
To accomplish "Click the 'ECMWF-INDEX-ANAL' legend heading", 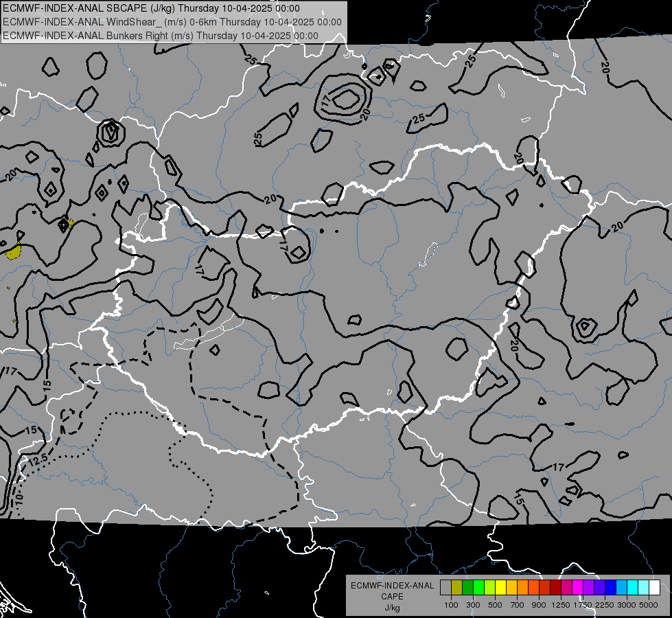I will tap(392, 586).
